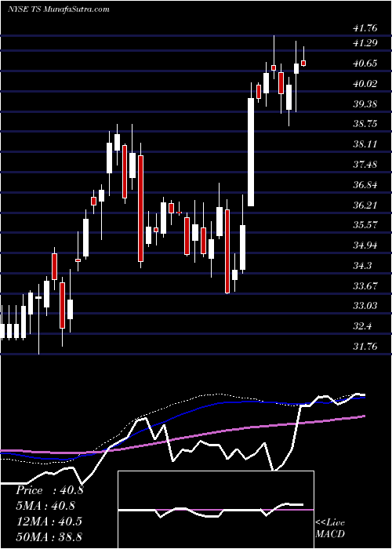This screenshot has height=549, width=392.
Task: Click the long red candle falling from 38
Action: click(x=140, y=209)
